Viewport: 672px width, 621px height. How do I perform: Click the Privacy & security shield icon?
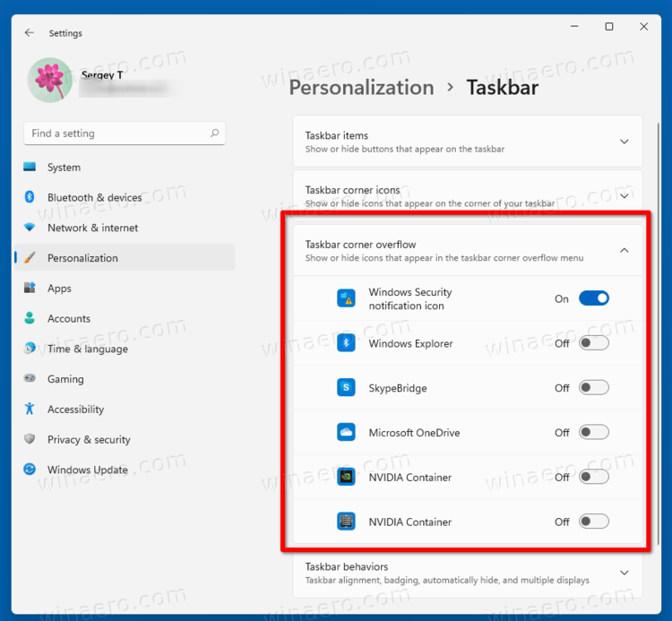coord(30,439)
